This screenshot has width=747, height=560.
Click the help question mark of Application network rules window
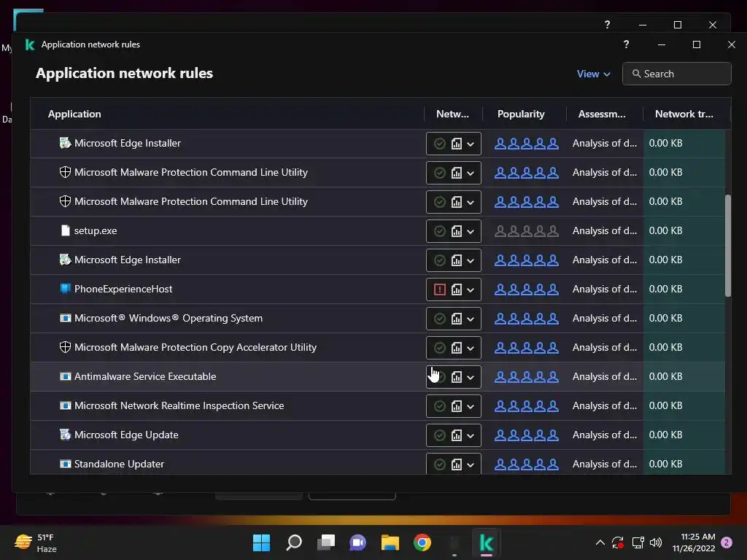click(626, 44)
